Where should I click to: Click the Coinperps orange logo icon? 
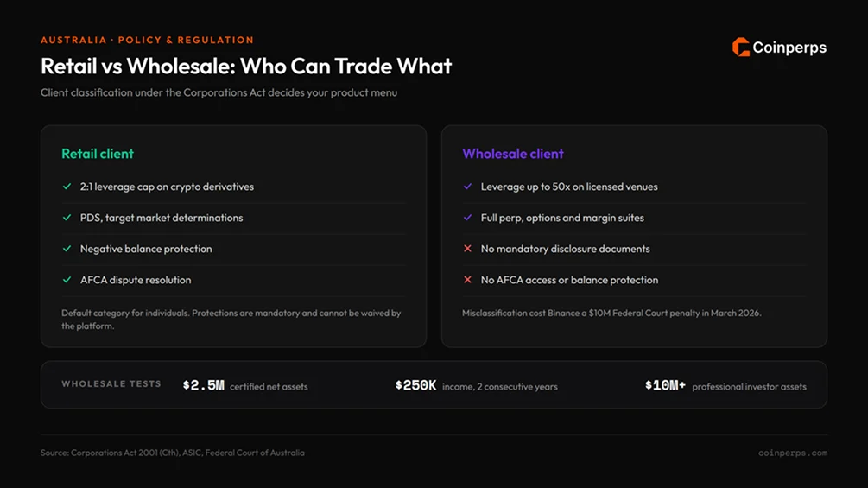[x=741, y=47]
